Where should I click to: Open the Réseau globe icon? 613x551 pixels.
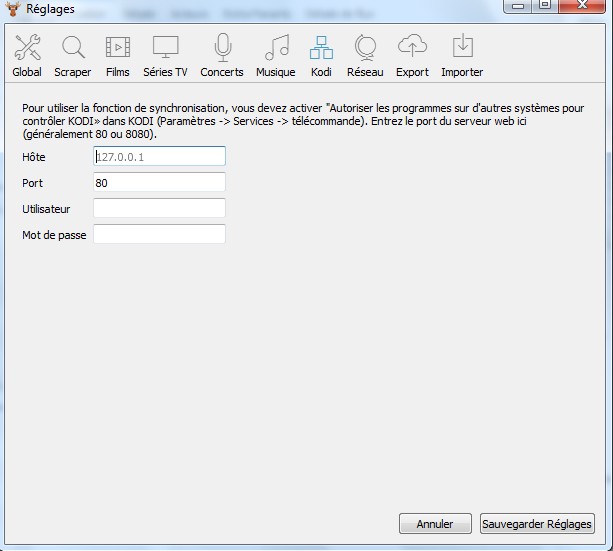pos(365,47)
